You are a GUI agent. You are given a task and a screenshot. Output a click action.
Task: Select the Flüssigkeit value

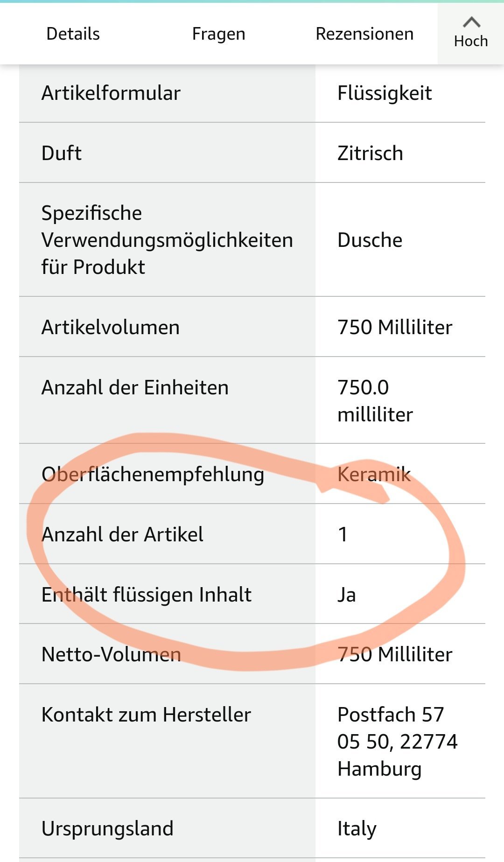coord(385,93)
